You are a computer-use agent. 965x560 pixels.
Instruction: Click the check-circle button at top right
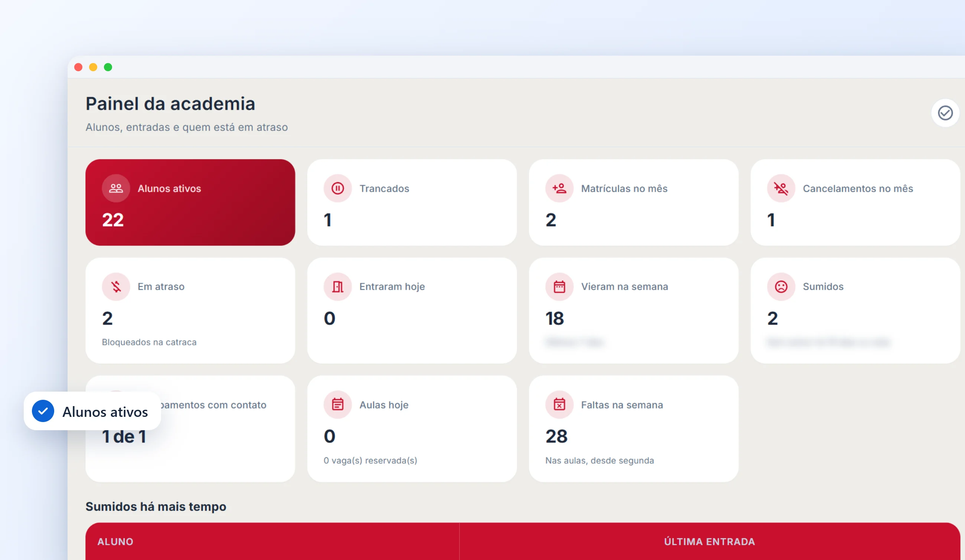(945, 113)
